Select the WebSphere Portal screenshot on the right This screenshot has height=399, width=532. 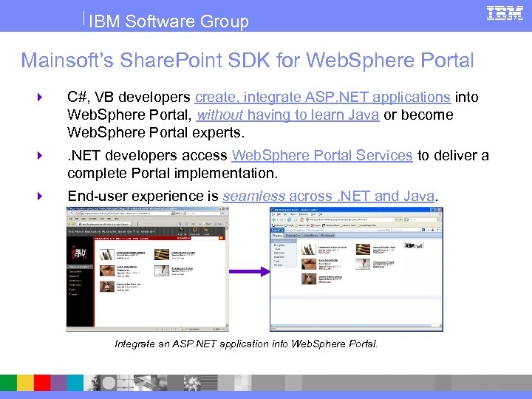356,269
